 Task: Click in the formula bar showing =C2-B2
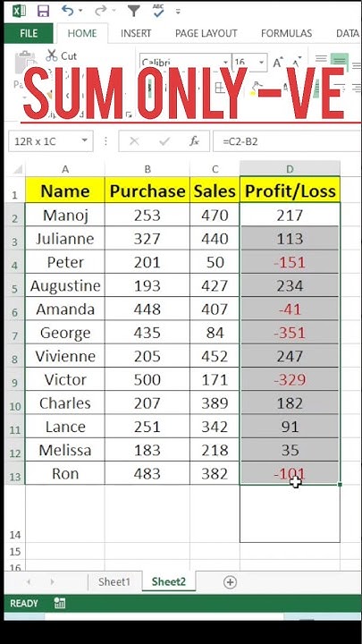click(x=287, y=141)
